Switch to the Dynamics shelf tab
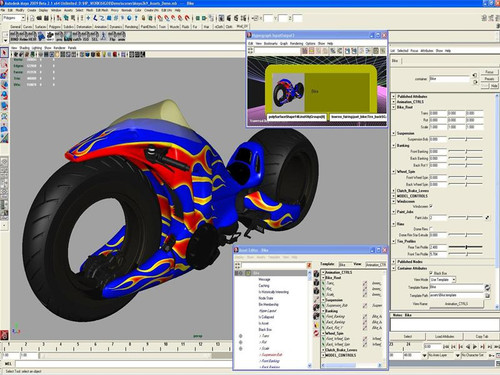500x375 pixels. pyautogui.click(x=116, y=26)
